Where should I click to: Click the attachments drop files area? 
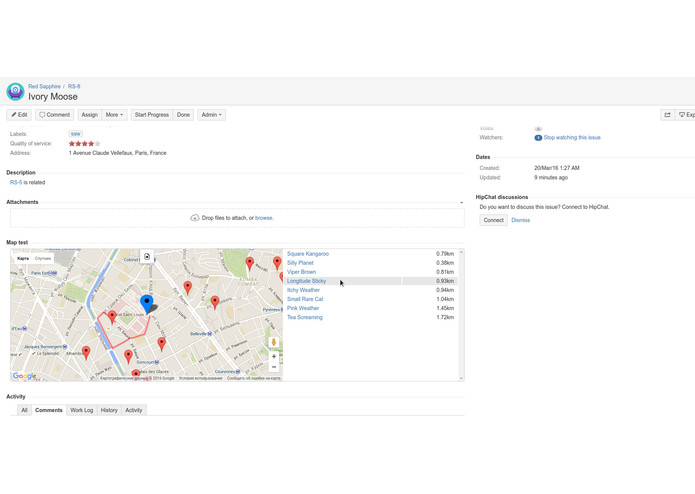click(x=237, y=218)
